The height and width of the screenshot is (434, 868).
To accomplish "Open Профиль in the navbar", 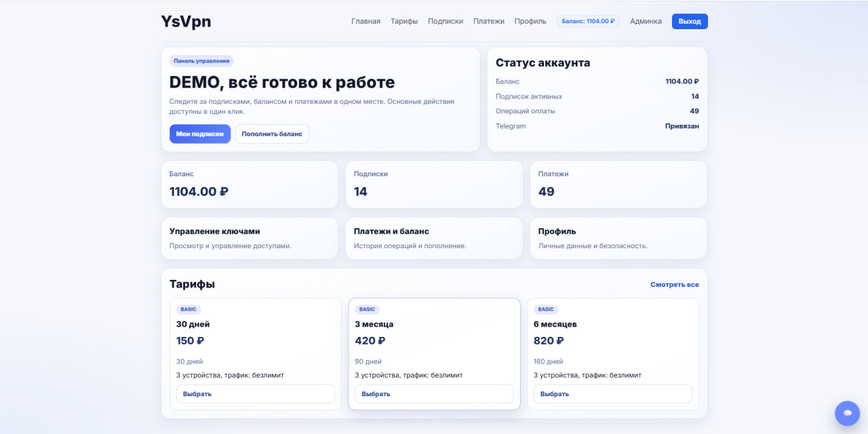I will (x=530, y=21).
